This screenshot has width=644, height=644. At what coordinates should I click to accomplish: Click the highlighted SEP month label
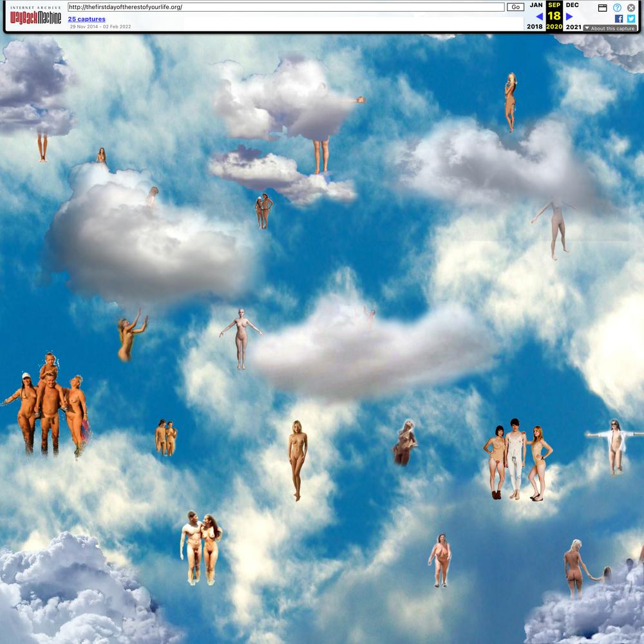(554, 5)
